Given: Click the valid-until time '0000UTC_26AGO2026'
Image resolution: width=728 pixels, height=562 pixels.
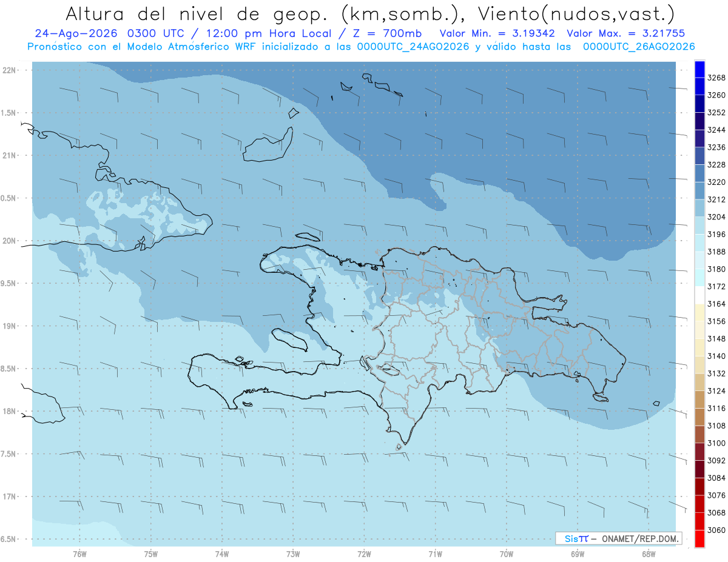Looking at the screenshot, I should click(639, 47).
